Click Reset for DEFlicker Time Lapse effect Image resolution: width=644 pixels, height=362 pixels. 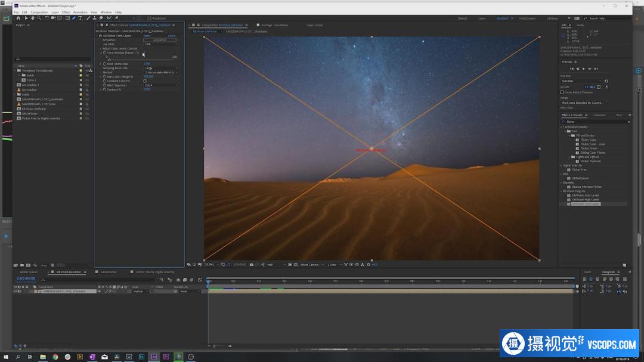coord(147,36)
